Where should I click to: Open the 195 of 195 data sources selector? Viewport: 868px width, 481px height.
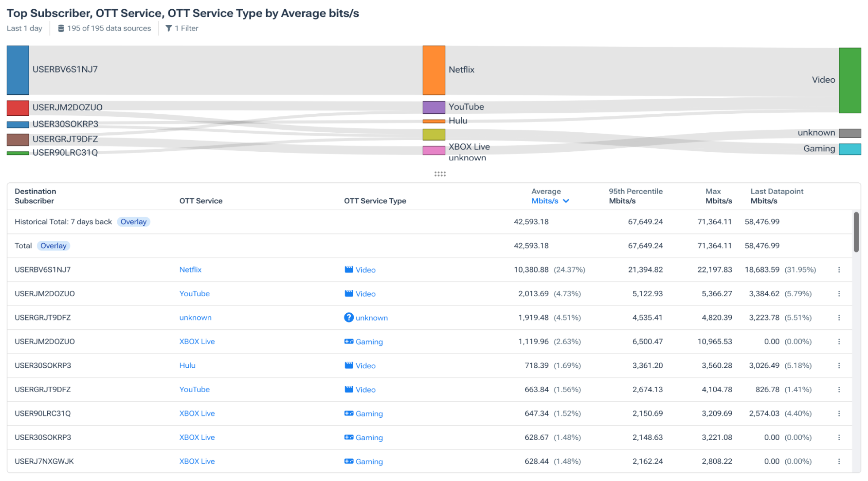pyautogui.click(x=109, y=28)
